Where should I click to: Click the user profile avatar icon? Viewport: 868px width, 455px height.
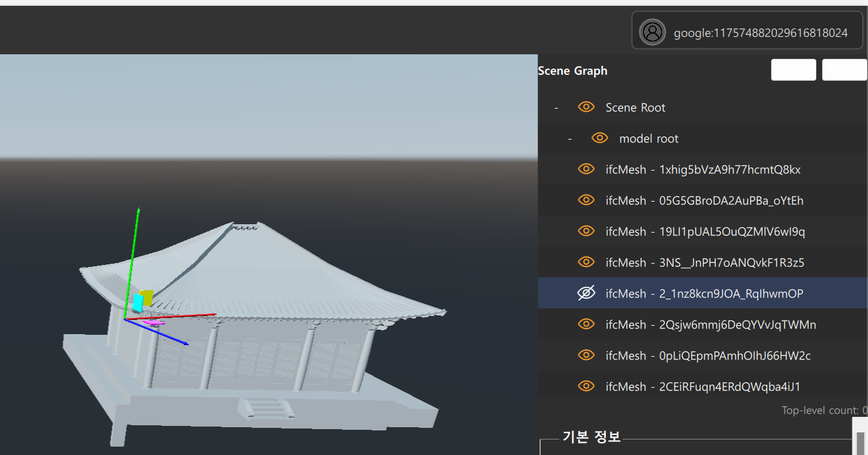pos(652,32)
